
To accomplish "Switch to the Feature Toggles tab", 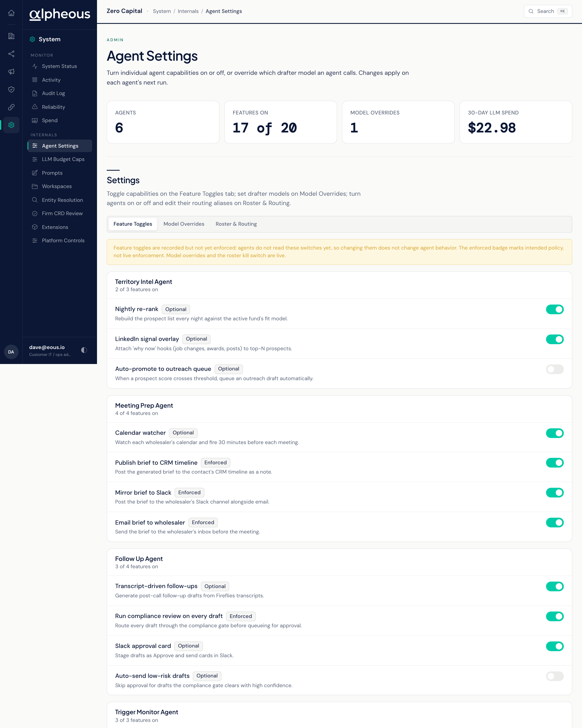I will [x=133, y=224].
